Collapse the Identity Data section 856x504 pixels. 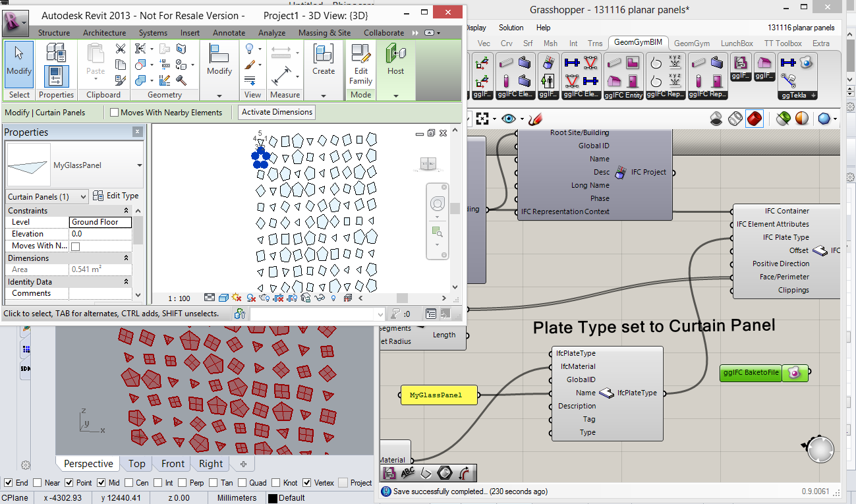pyautogui.click(x=126, y=282)
